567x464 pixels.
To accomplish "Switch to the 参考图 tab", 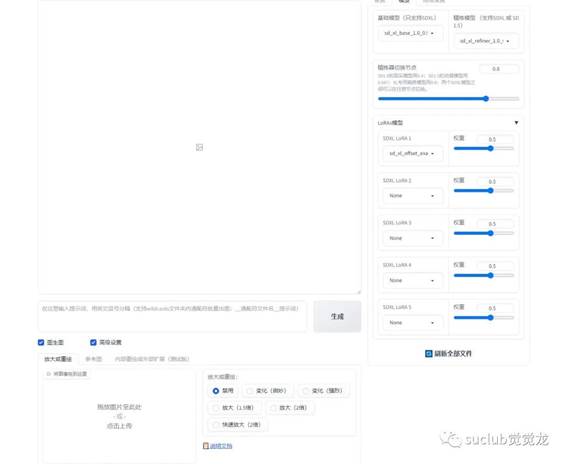I will pyautogui.click(x=94, y=359).
